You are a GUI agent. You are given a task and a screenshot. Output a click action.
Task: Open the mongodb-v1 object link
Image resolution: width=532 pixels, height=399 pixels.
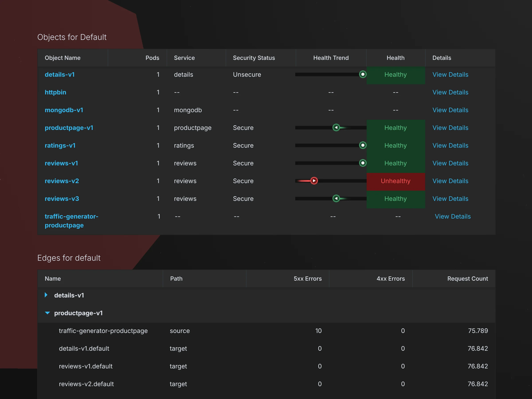point(64,110)
